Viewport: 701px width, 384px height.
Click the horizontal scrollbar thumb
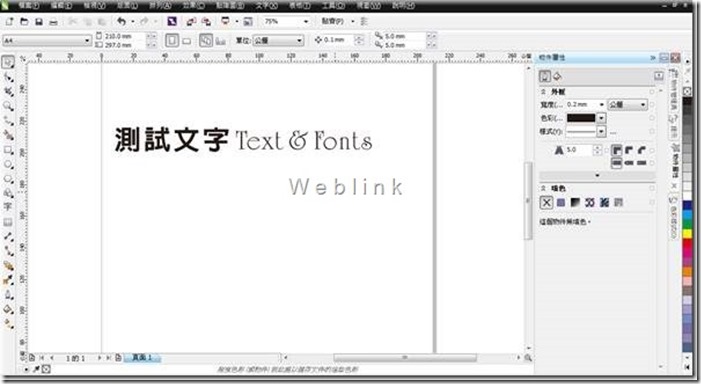coord(405,358)
